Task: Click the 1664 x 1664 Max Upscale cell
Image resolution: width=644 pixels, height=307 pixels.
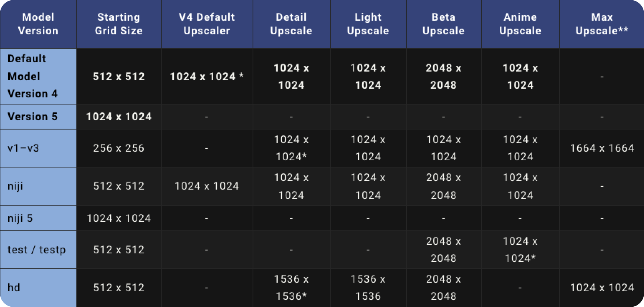Action: pyautogui.click(x=602, y=148)
